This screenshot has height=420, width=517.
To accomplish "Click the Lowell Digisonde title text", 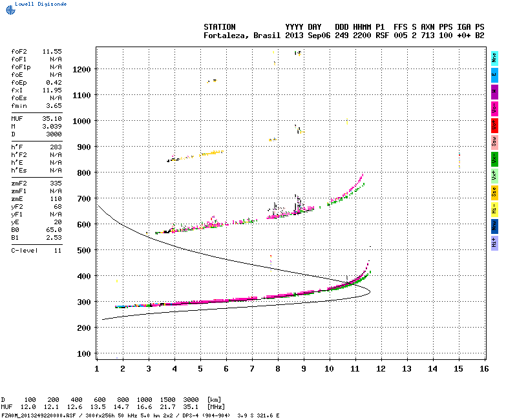I will [x=41, y=4].
